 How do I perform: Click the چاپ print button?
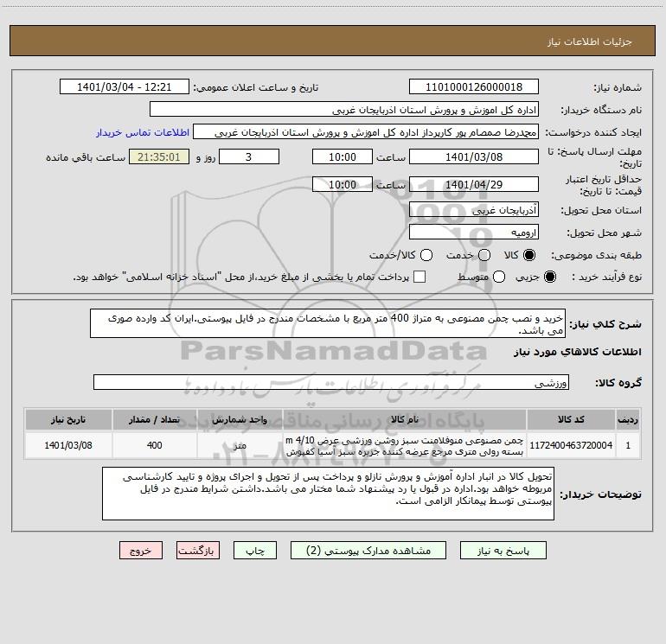click(x=255, y=550)
